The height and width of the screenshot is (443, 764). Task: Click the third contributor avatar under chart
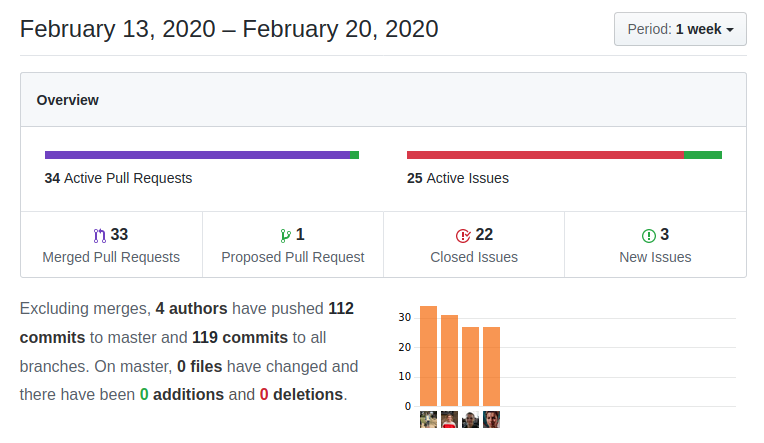[470, 420]
